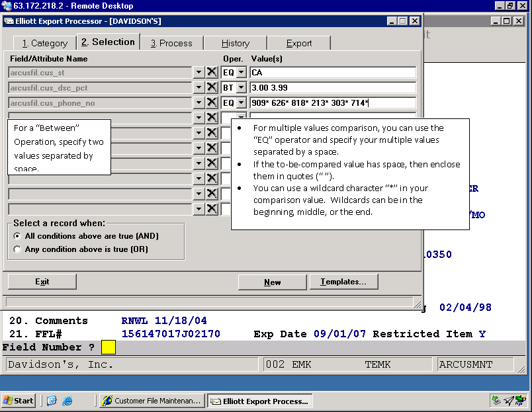
Task: Open the History tab
Action: coord(235,43)
